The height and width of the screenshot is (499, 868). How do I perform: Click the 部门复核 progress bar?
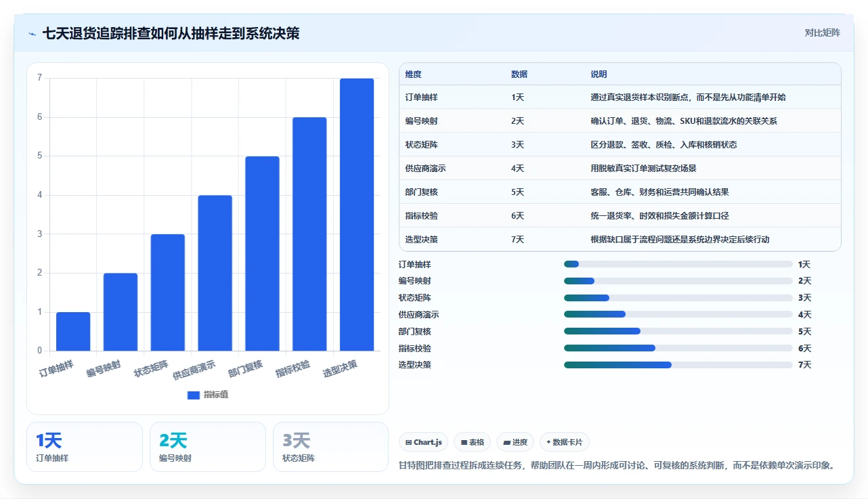(x=678, y=331)
